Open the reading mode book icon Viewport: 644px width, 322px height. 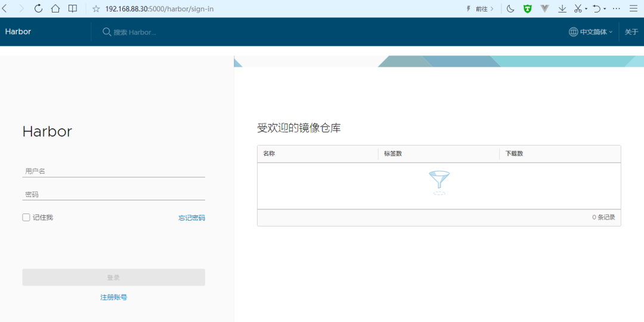tap(73, 8)
